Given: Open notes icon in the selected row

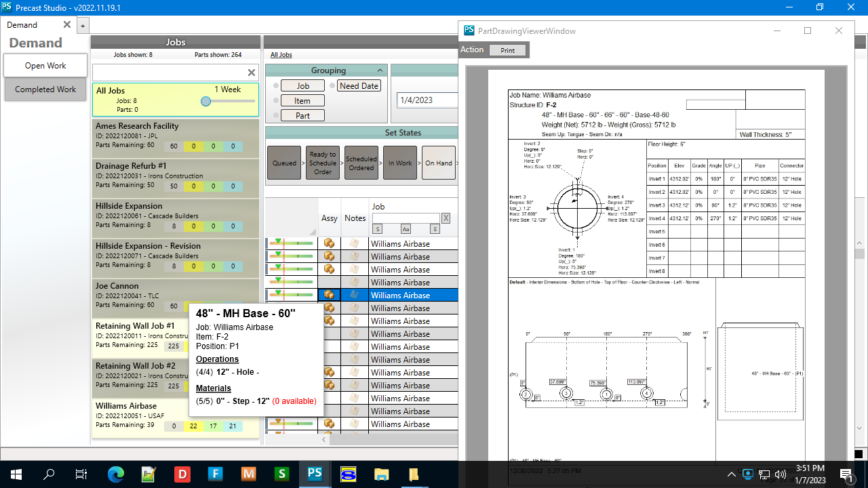Looking at the screenshot, I should [354, 295].
